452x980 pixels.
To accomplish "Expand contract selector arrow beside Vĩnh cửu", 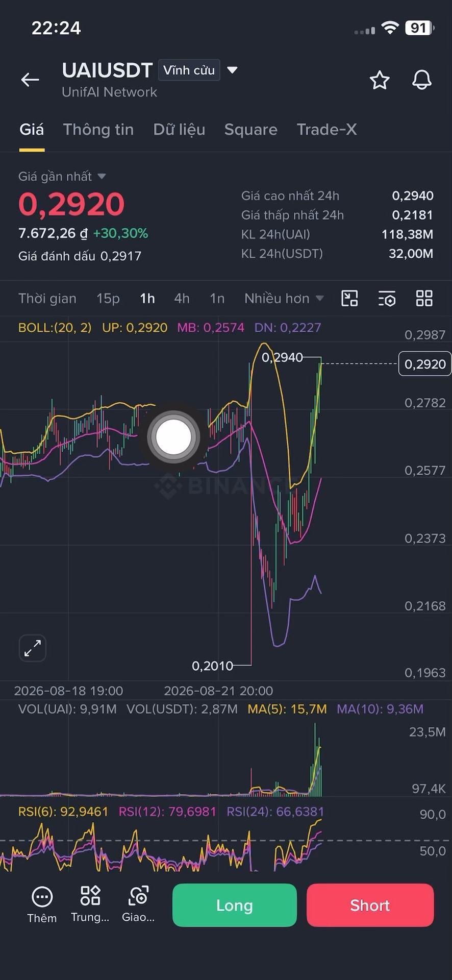I will pyautogui.click(x=232, y=70).
